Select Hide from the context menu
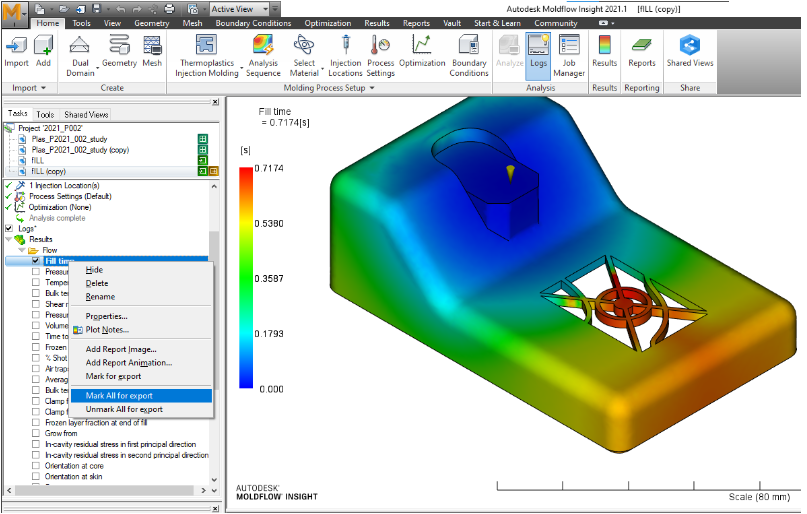 click(x=141, y=270)
